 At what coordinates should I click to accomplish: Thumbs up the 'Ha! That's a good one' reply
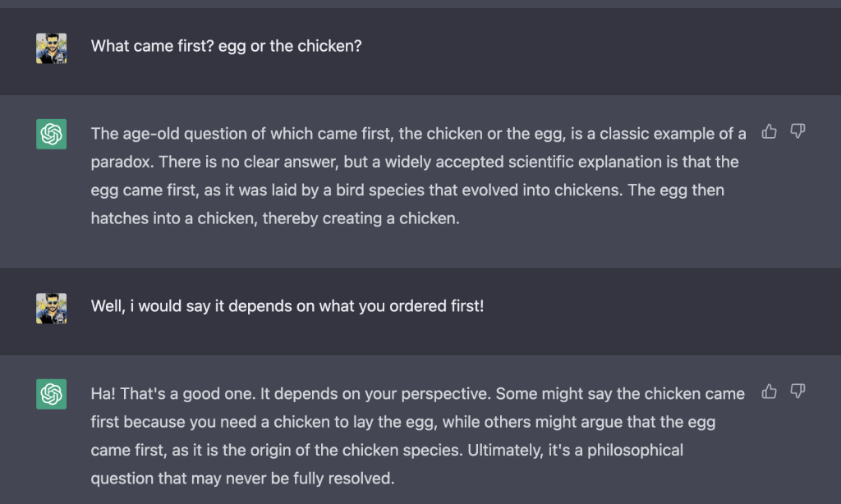click(770, 392)
